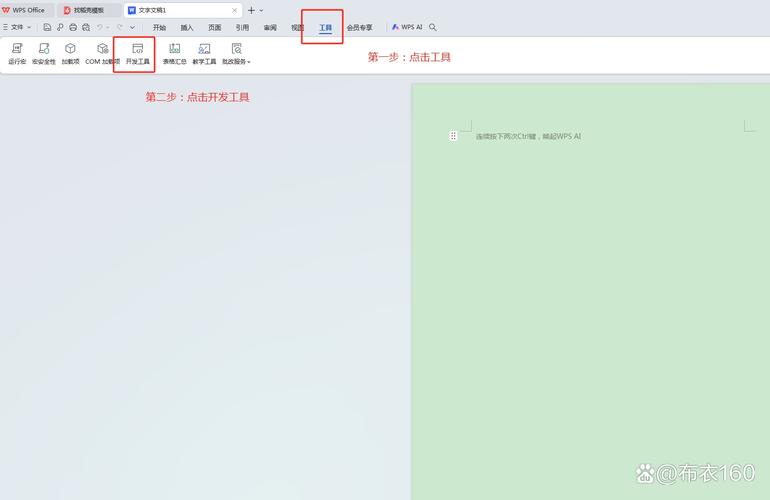Close the 文字文稿1 document tab
770x500 pixels.
point(234,10)
